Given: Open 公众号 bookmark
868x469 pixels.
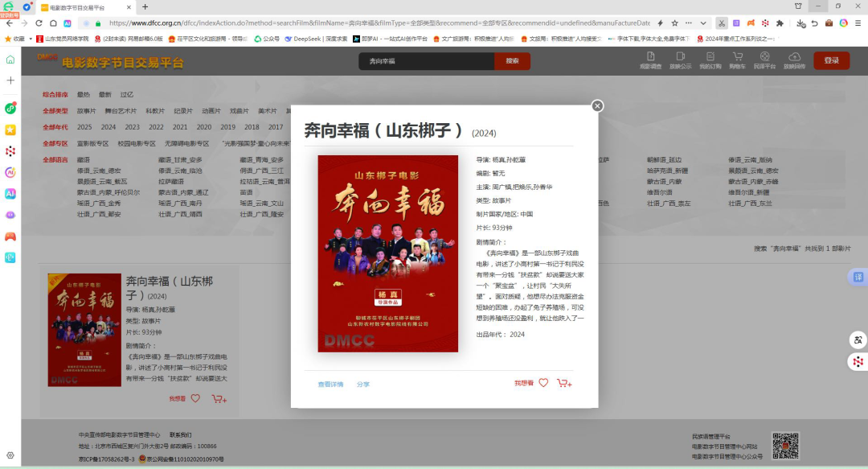Looking at the screenshot, I should pyautogui.click(x=266, y=39).
